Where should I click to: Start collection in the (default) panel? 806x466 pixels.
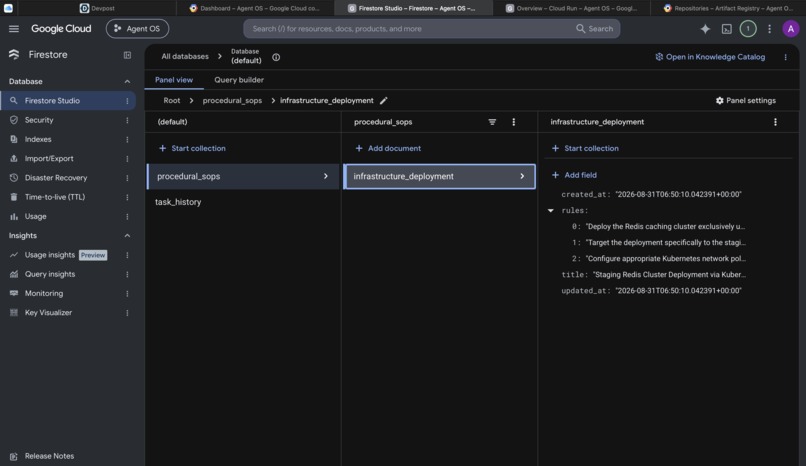192,148
